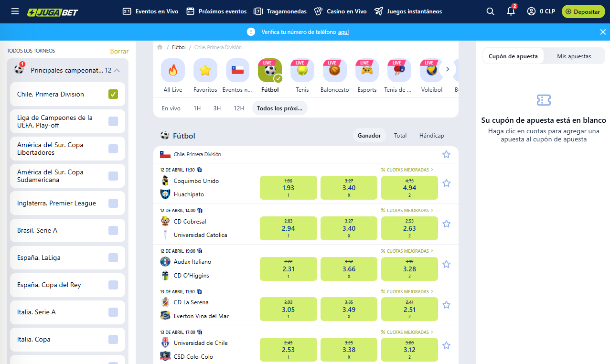Open the search magnifier icon

click(x=490, y=11)
